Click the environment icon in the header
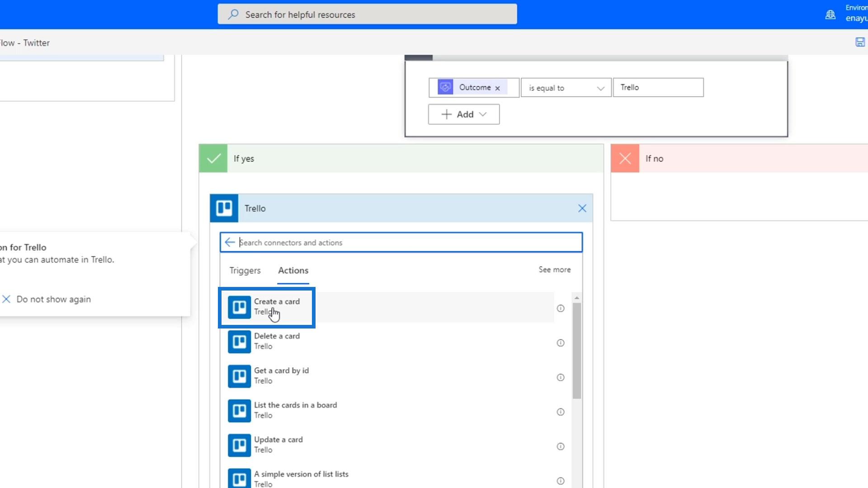 830,14
